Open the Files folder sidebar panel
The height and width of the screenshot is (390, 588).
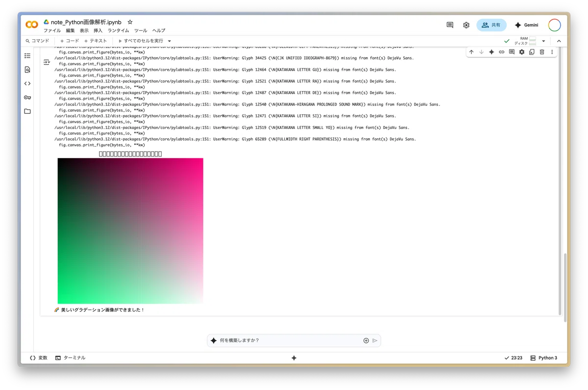tap(27, 111)
